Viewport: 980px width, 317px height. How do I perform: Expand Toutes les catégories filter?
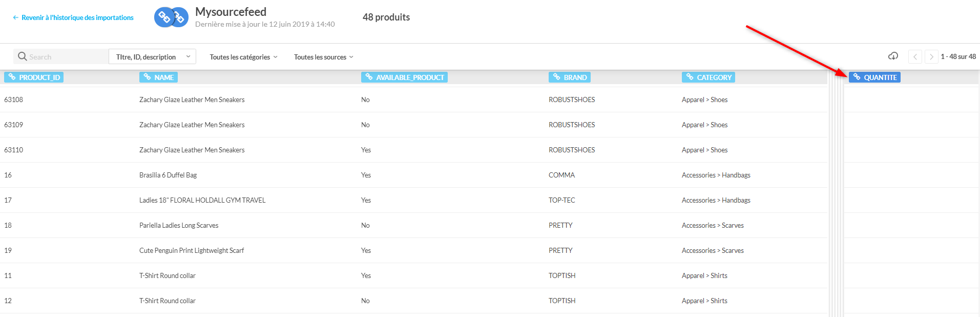pyautogui.click(x=243, y=57)
